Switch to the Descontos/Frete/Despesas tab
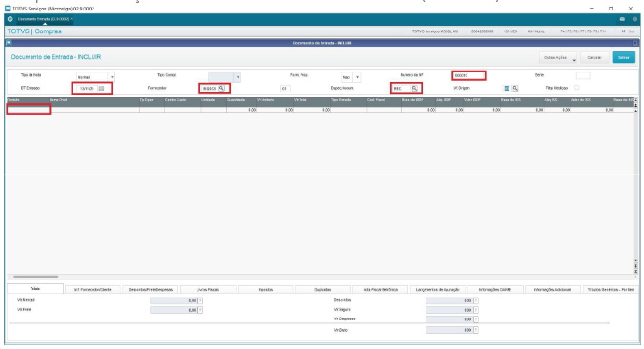The width and height of the screenshot is (644, 349). click(151, 290)
